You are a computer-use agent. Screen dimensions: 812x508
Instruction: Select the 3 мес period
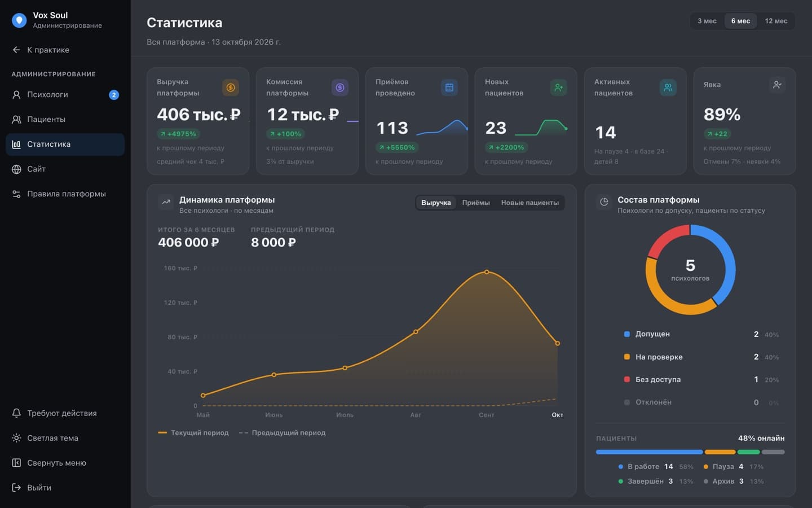(707, 21)
